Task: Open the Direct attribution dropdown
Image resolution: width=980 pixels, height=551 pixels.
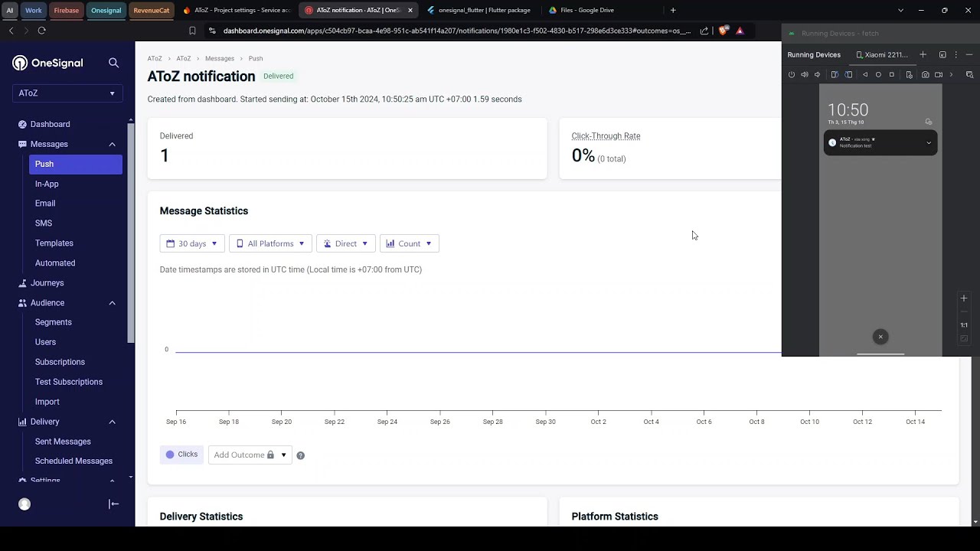Action: [345, 243]
